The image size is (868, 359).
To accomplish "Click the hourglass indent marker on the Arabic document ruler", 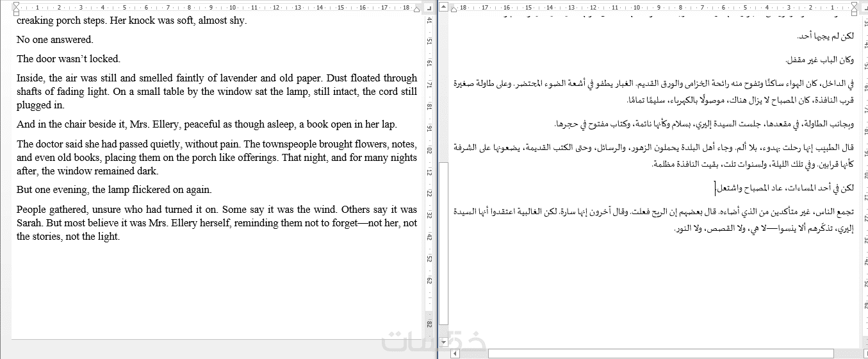I will pos(855,9).
